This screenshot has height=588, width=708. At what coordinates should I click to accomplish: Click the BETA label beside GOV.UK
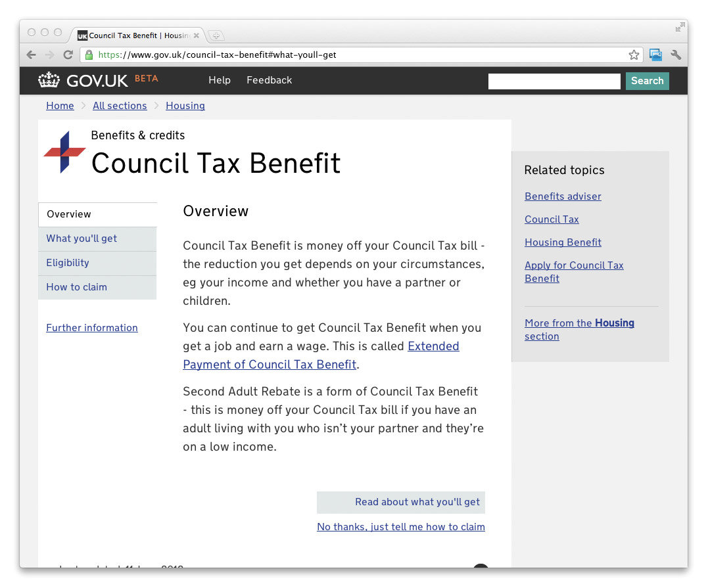[x=147, y=79]
